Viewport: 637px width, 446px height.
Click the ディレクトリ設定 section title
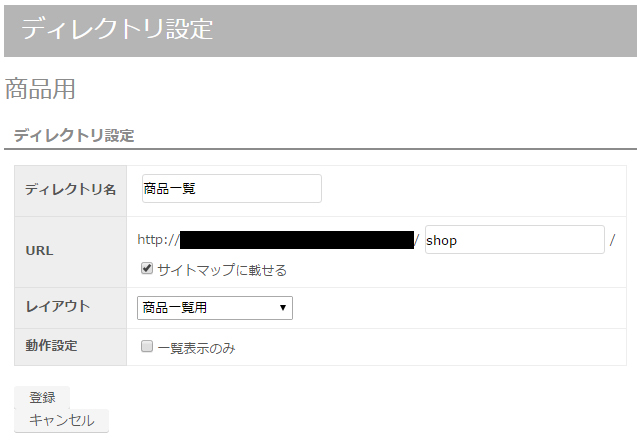click(x=74, y=135)
